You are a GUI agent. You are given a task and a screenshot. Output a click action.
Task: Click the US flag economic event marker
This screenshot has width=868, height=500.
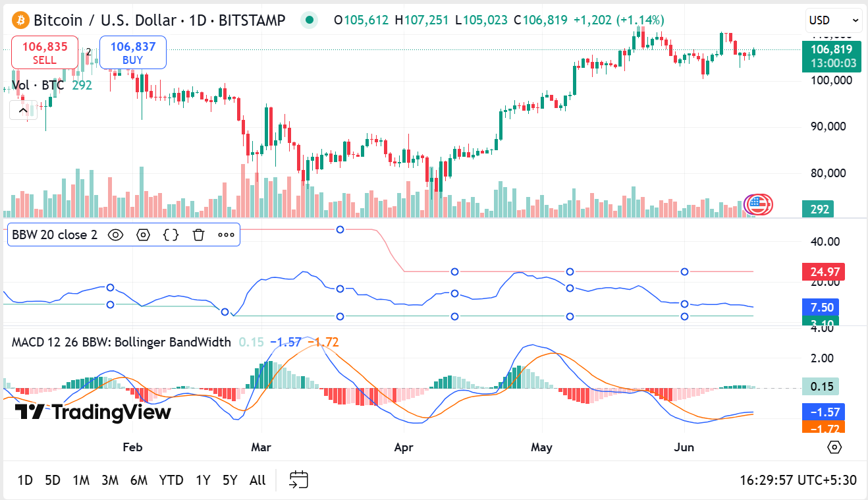(759, 205)
